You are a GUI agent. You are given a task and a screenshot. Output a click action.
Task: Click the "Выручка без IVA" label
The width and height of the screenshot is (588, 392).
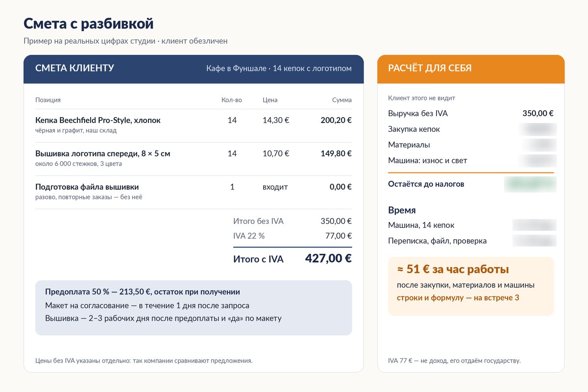click(x=418, y=113)
